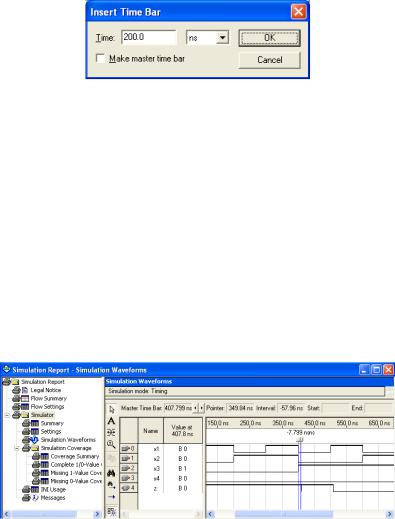This screenshot has width=395, height=519.
Task: Open Missing 1-Value Coverage report
Action: [76, 473]
